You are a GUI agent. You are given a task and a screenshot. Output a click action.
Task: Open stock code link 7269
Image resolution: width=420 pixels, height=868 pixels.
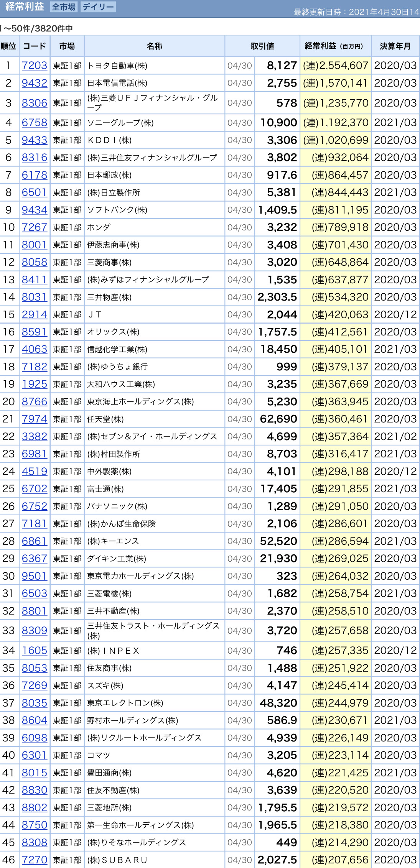pos(35,686)
